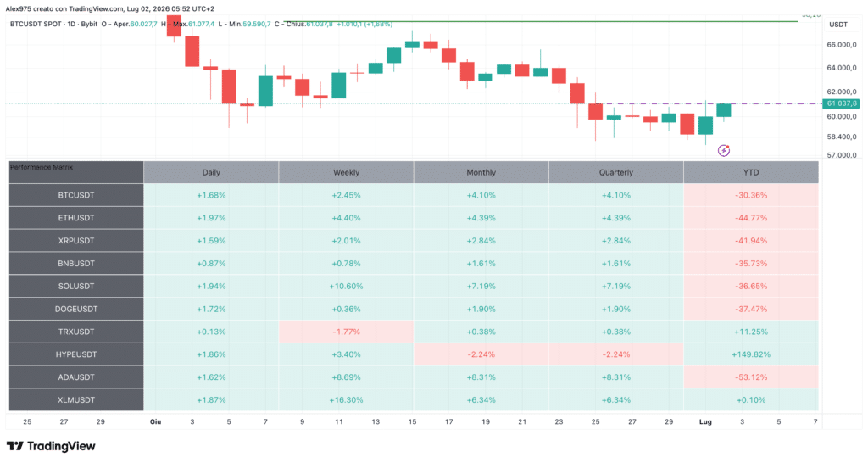The width and height of the screenshot is (868, 463).
Task: Click the 58.400,0 price axis label
Action: click(842, 137)
